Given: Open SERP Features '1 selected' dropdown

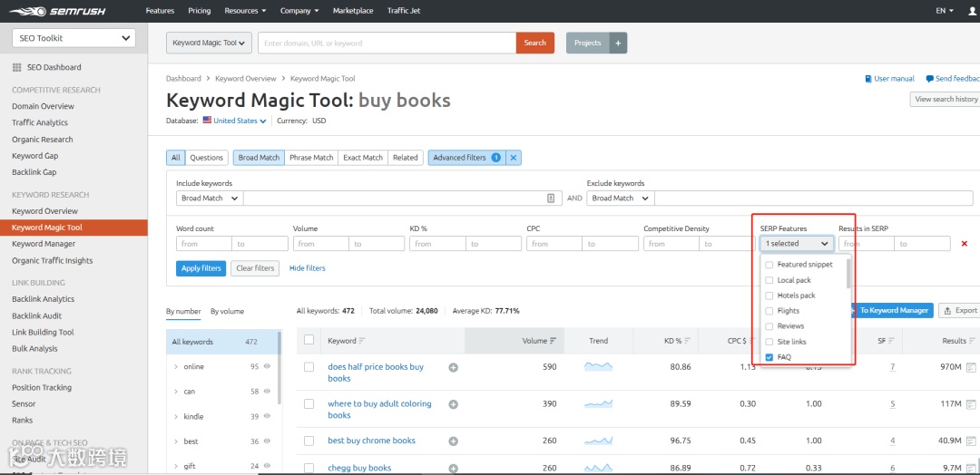Looking at the screenshot, I should click(797, 244).
